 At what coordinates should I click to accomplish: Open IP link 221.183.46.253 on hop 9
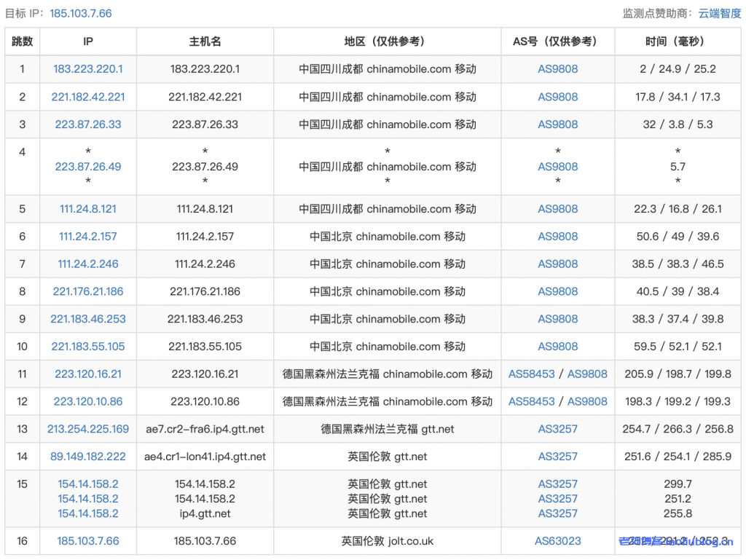(87, 319)
